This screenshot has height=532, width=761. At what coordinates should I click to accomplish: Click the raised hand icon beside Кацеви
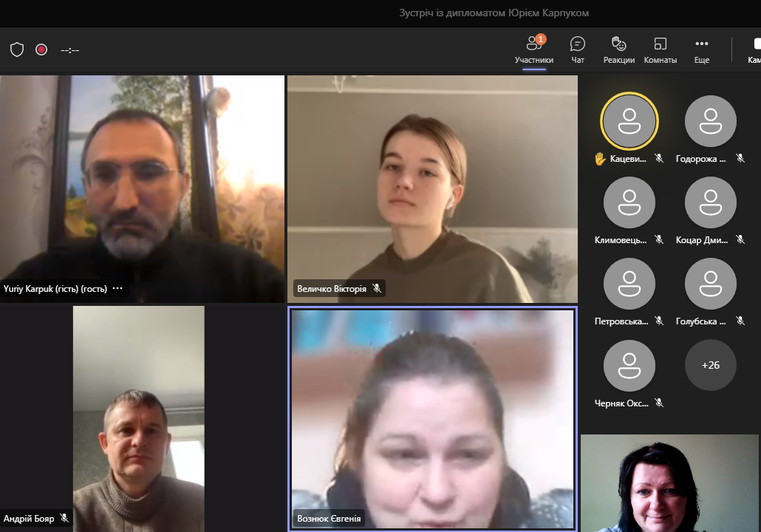tap(599, 157)
